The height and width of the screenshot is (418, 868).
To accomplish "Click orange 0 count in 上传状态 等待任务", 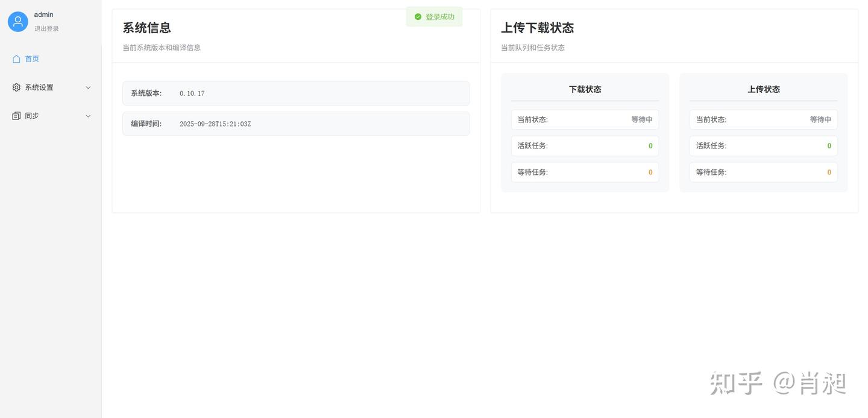I will (829, 173).
